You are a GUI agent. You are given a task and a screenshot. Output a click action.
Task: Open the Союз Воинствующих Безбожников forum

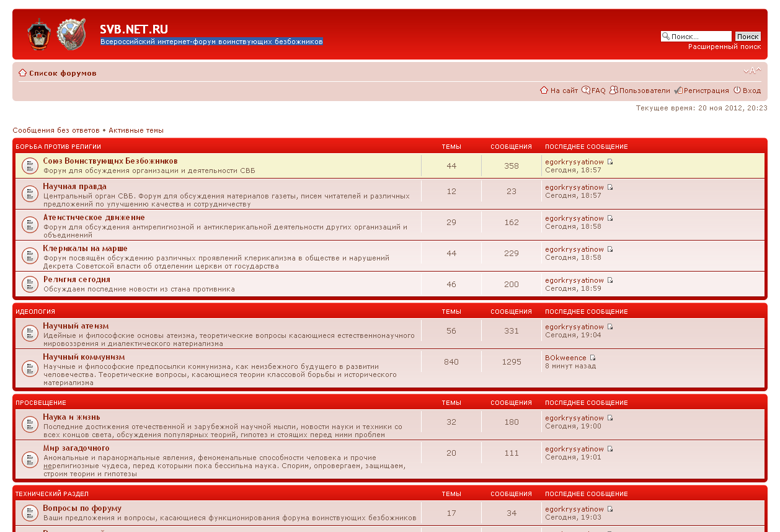point(110,161)
